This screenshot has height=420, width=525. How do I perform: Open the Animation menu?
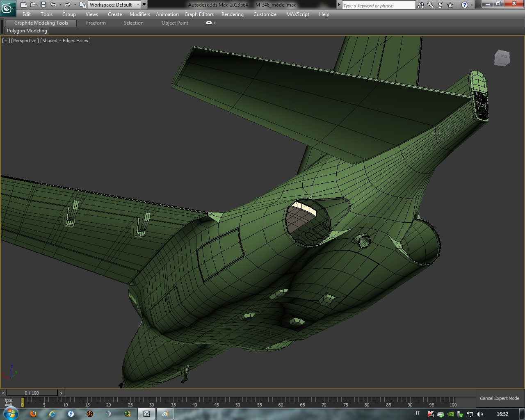pos(167,14)
